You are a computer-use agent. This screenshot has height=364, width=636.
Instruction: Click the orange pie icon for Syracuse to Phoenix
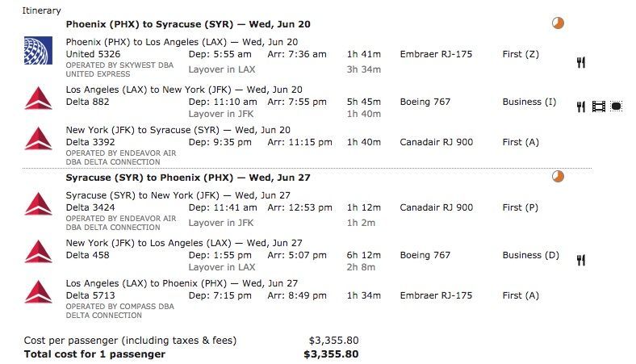click(x=558, y=177)
